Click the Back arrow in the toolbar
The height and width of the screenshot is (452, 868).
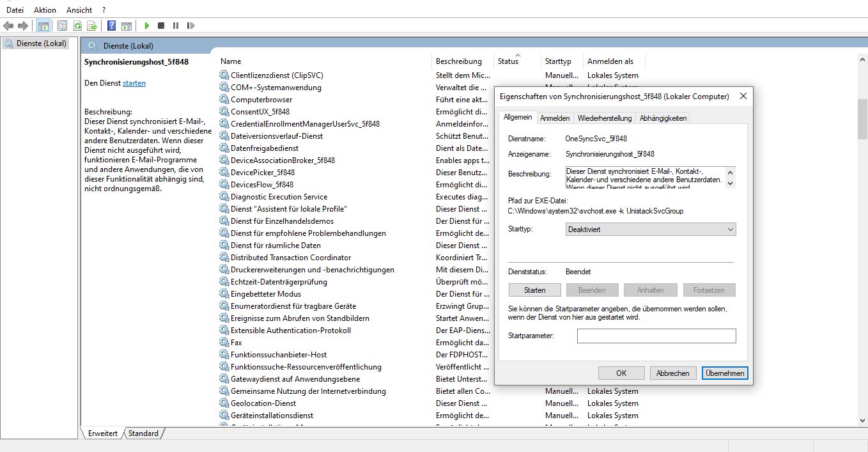coord(8,26)
